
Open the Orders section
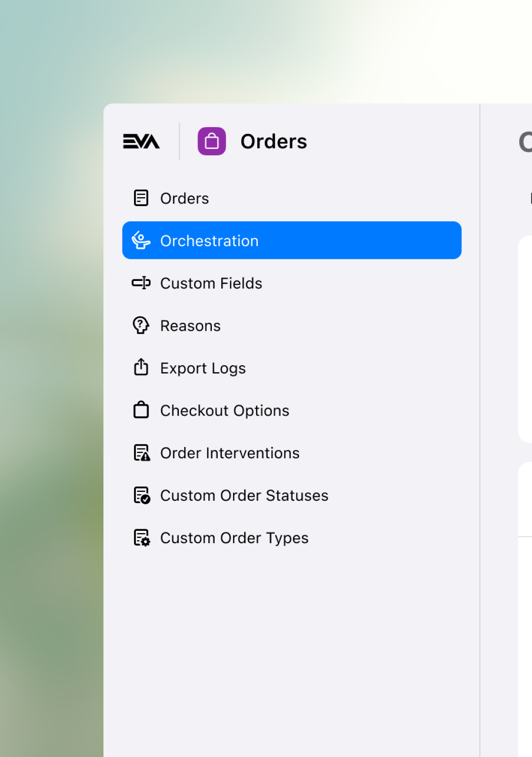click(185, 198)
